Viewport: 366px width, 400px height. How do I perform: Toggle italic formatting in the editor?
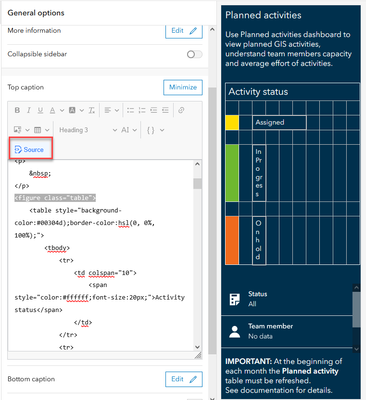click(x=29, y=110)
